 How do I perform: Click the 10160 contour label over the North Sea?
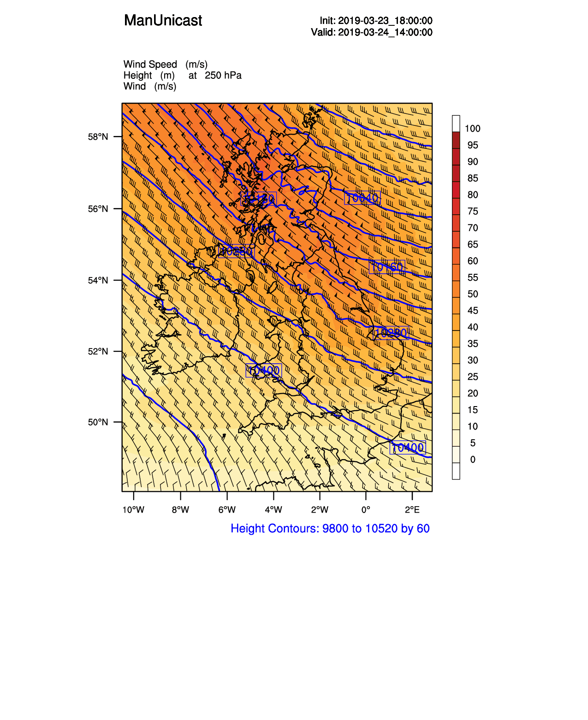tap(387, 267)
